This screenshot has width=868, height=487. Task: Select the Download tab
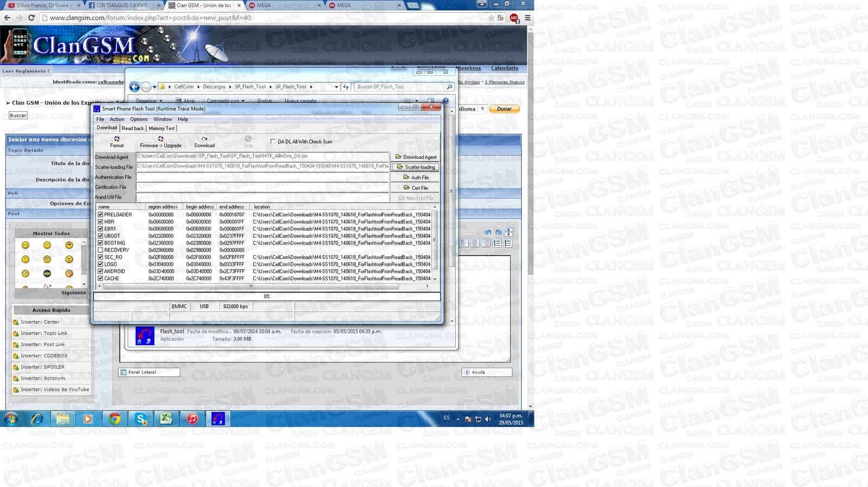[x=107, y=128]
